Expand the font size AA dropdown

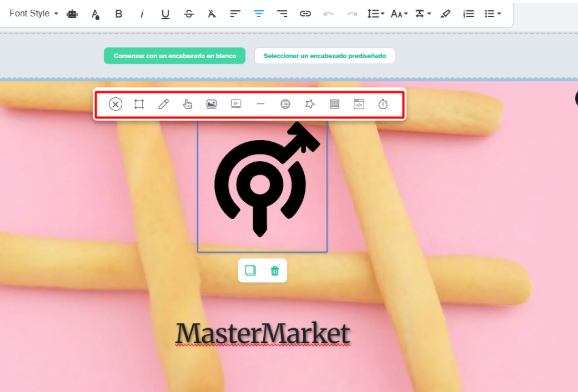399,14
